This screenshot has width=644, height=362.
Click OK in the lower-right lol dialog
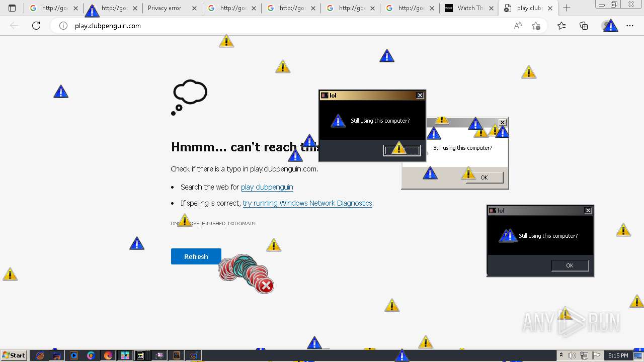(570, 265)
